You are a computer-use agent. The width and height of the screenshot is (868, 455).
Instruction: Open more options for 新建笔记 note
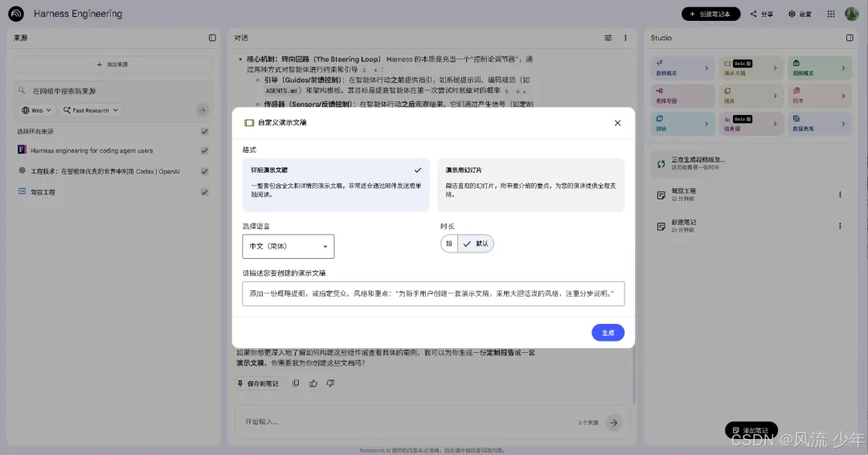[x=840, y=226]
